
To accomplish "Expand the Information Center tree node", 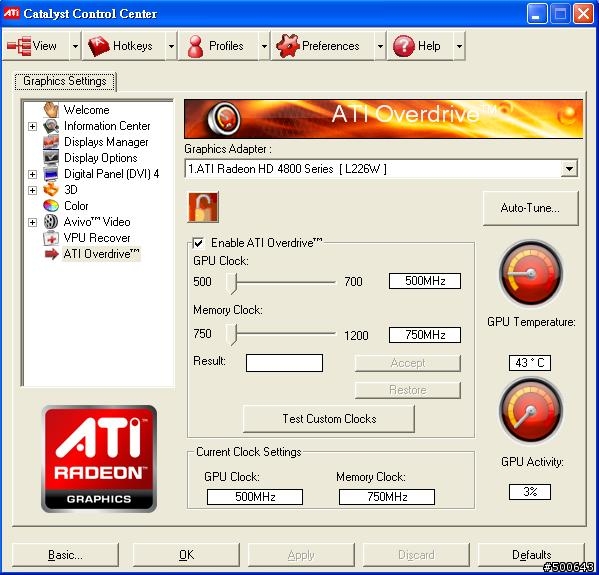I will [x=32, y=126].
